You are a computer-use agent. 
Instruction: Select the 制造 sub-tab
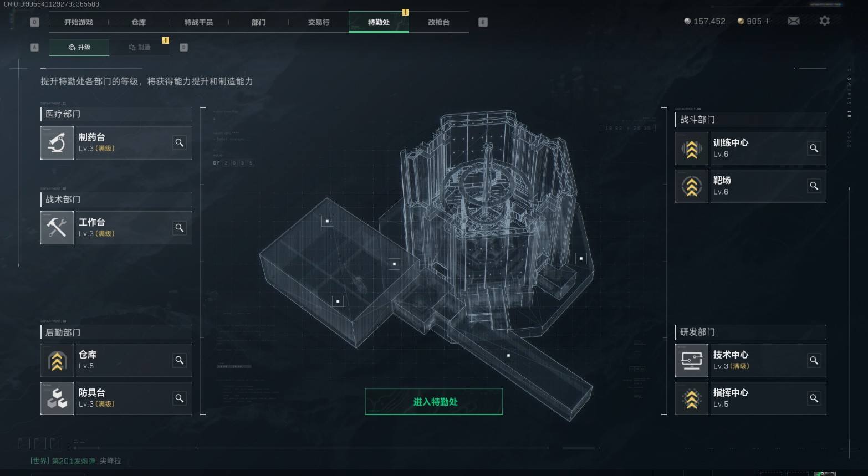point(140,47)
